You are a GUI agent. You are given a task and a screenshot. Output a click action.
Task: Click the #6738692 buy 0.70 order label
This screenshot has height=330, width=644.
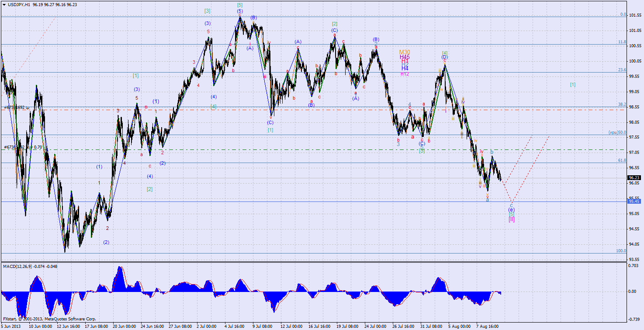point(23,147)
